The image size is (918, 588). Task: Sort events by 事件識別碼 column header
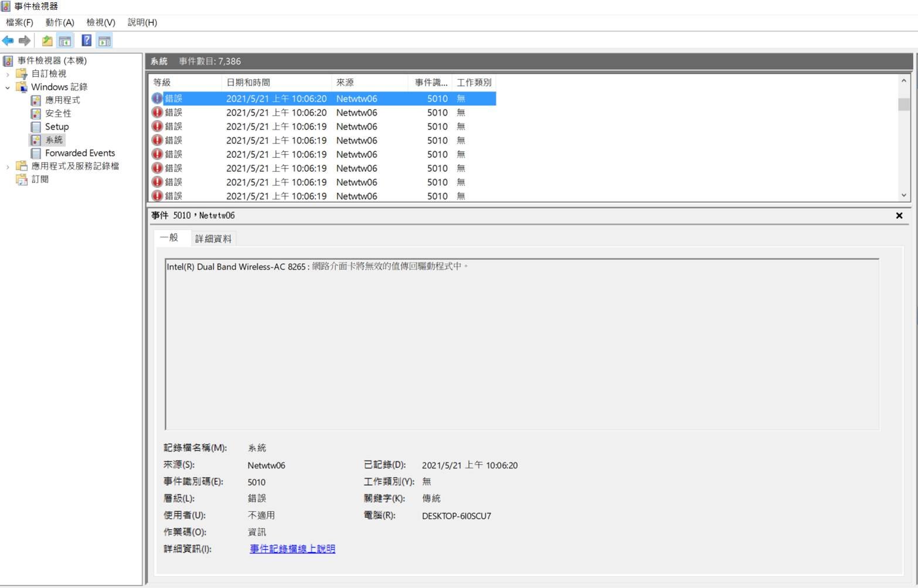click(430, 83)
